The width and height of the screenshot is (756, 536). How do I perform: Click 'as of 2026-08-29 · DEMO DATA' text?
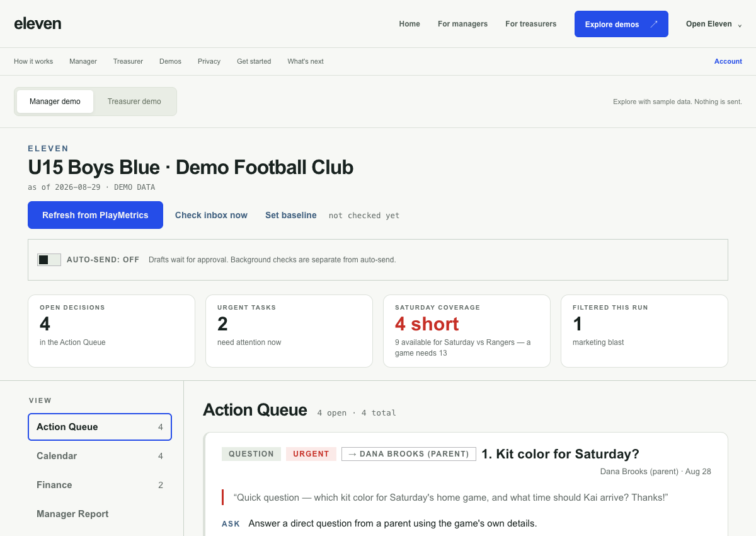pyautogui.click(x=91, y=187)
